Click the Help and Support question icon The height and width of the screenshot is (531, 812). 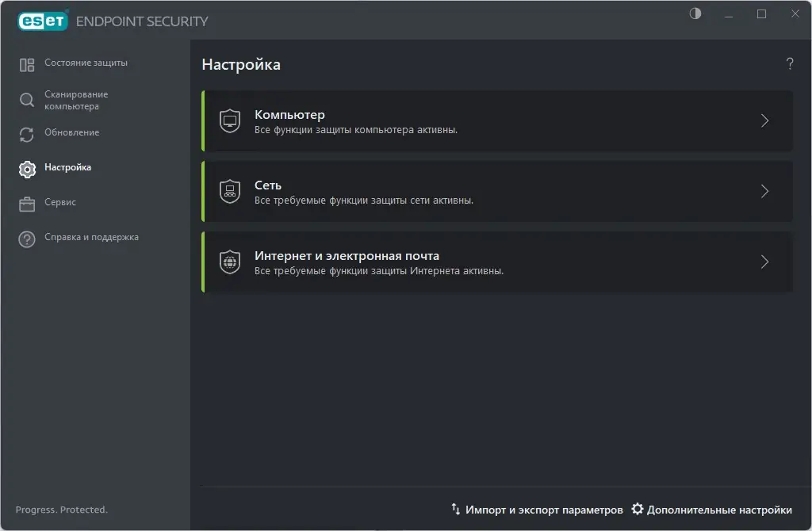pyautogui.click(x=27, y=239)
